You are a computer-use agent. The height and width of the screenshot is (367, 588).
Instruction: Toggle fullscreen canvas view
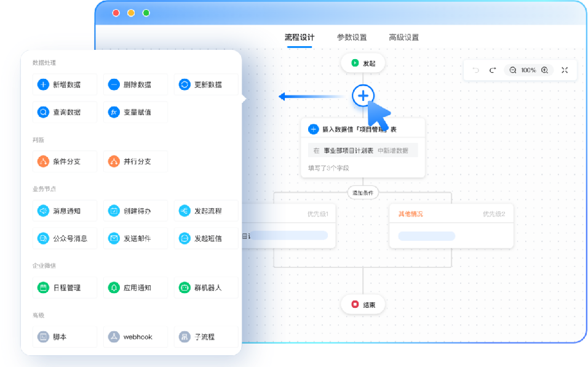[x=565, y=70]
